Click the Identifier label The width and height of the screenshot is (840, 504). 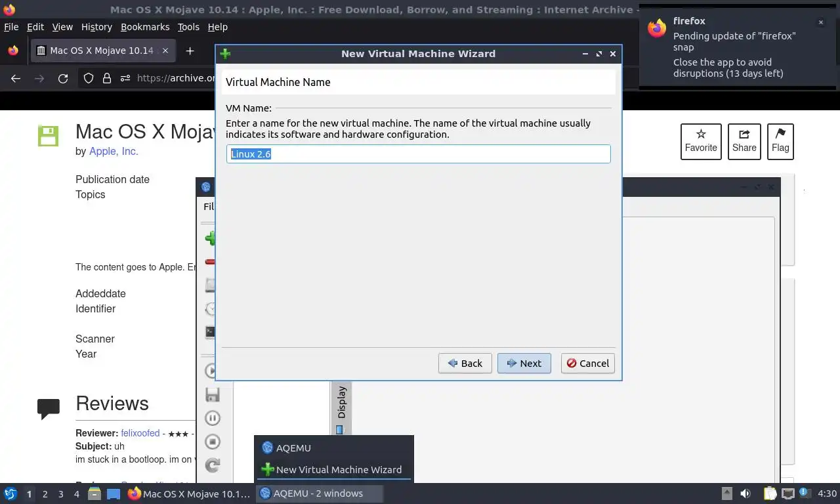[95, 308]
